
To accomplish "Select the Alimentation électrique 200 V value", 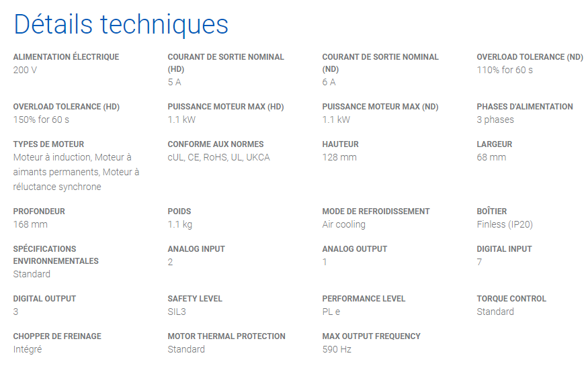I will pyautogui.click(x=25, y=70).
